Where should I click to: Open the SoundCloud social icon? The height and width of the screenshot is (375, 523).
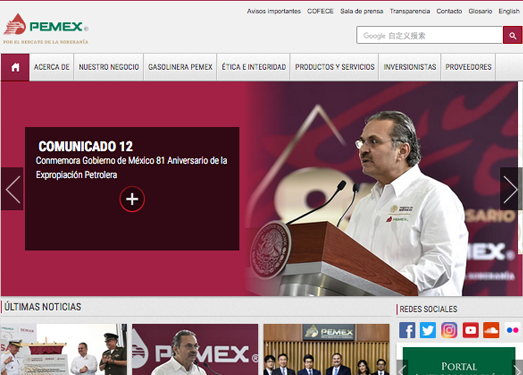(x=491, y=330)
